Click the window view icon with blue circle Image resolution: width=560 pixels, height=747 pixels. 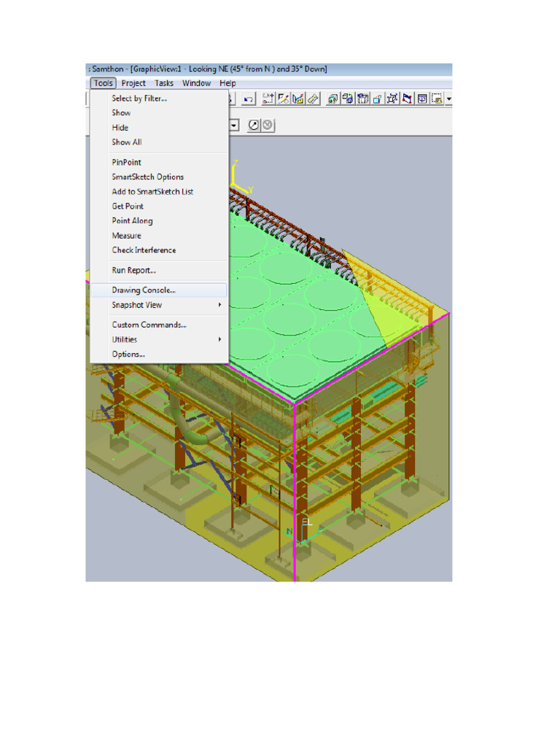(422, 98)
